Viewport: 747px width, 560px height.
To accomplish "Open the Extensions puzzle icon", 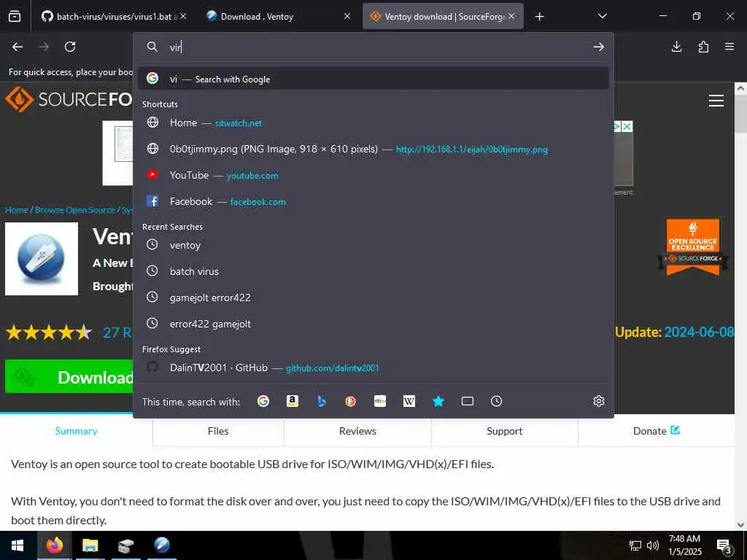I will click(703, 47).
